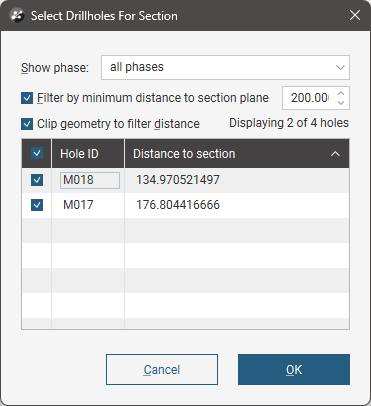
Task: Decrease filter distance with down arrow
Action: coord(341,103)
